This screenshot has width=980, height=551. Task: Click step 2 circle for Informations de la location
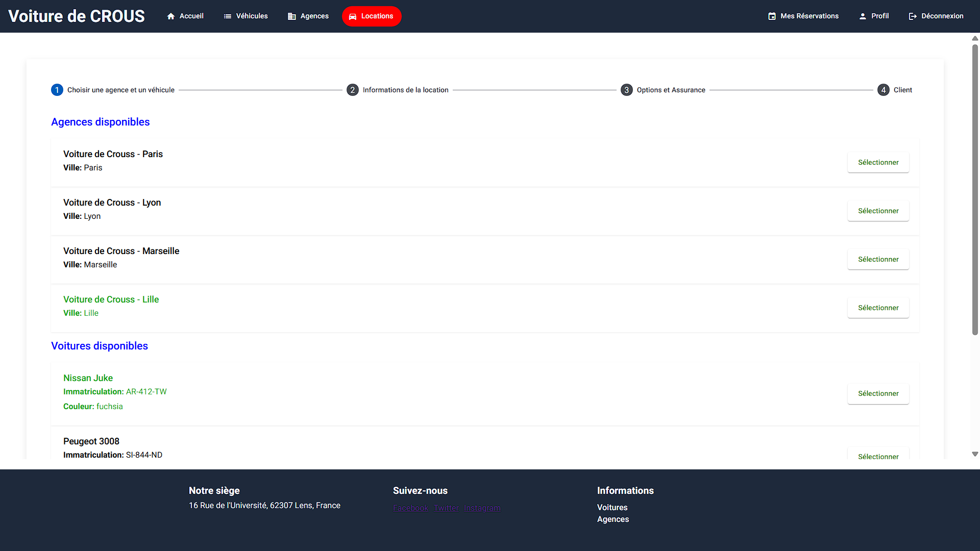pyautogui.click(x=352, y=90)
